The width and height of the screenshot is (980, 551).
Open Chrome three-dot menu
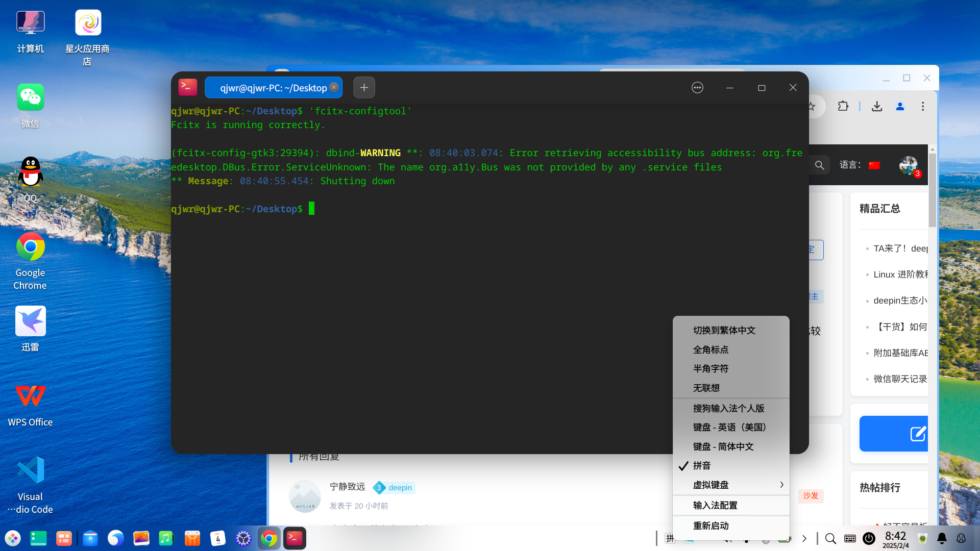[x=923, y=106]
